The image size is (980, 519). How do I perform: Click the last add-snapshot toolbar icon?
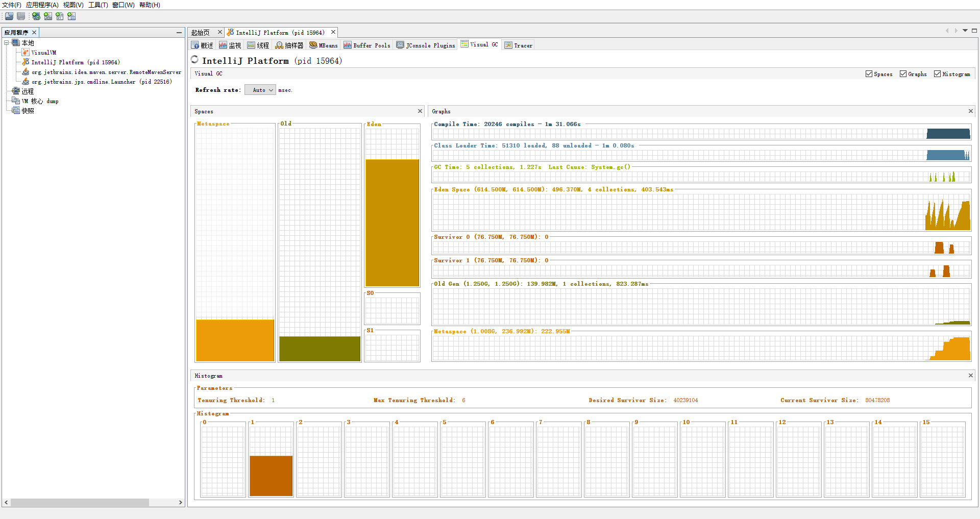[x=71, y=16]
